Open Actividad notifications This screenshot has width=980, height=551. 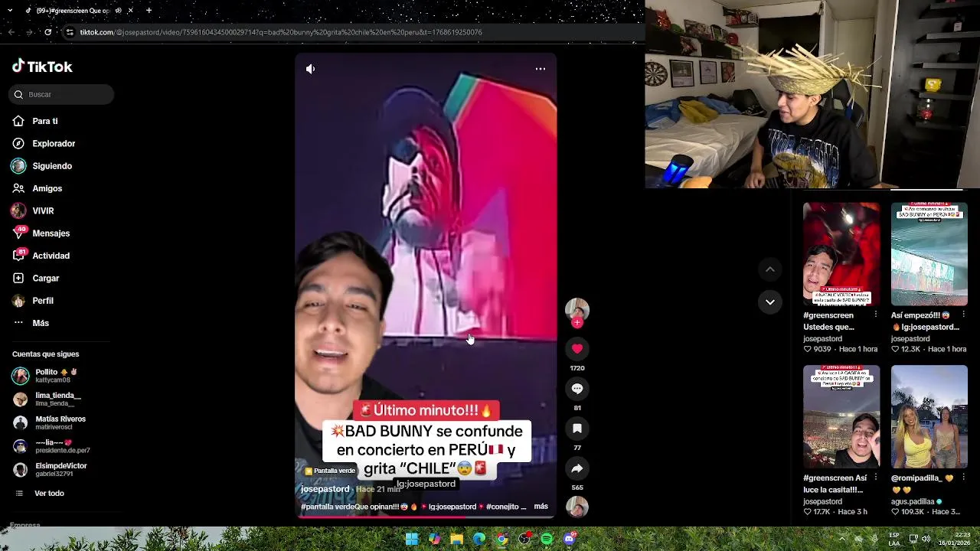tap(41, 256)
